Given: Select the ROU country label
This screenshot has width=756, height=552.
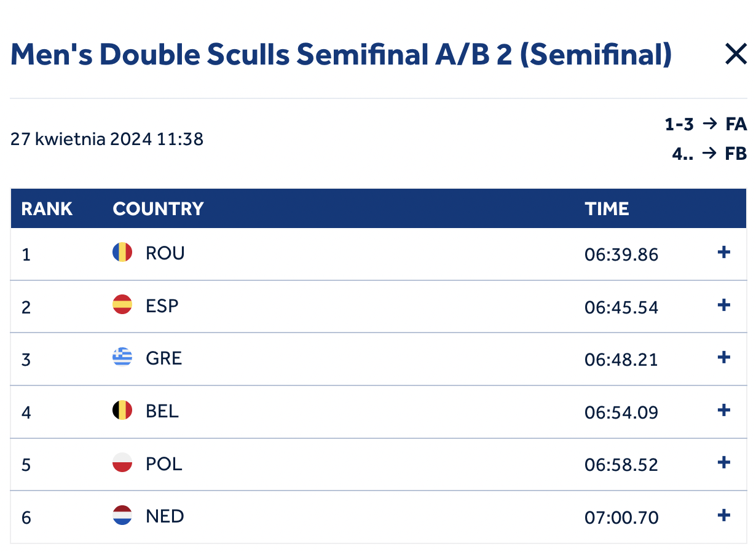Looking at the screenshot, I should coord(165,253).
